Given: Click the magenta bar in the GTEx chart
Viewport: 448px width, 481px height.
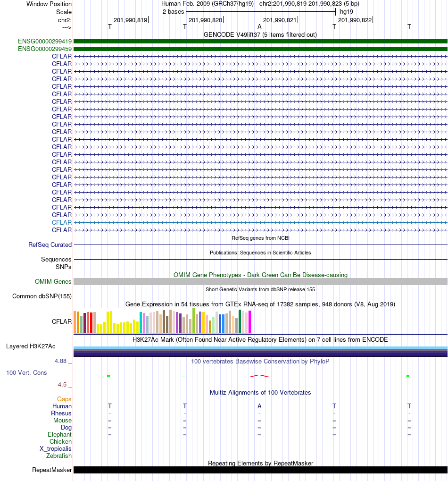Looking at the screenshot, I should [250, 322].
